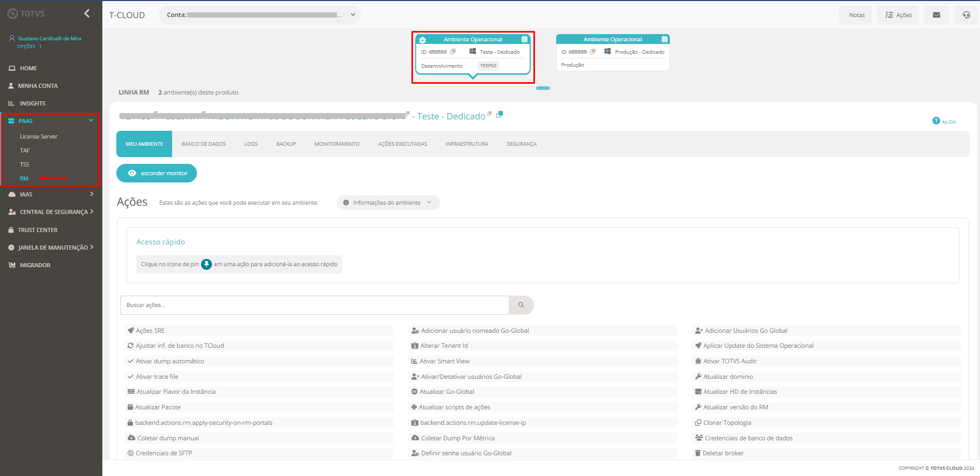Switch to the Banco de Dados tab
Screen dimensions: 980x476
[204, 144]
